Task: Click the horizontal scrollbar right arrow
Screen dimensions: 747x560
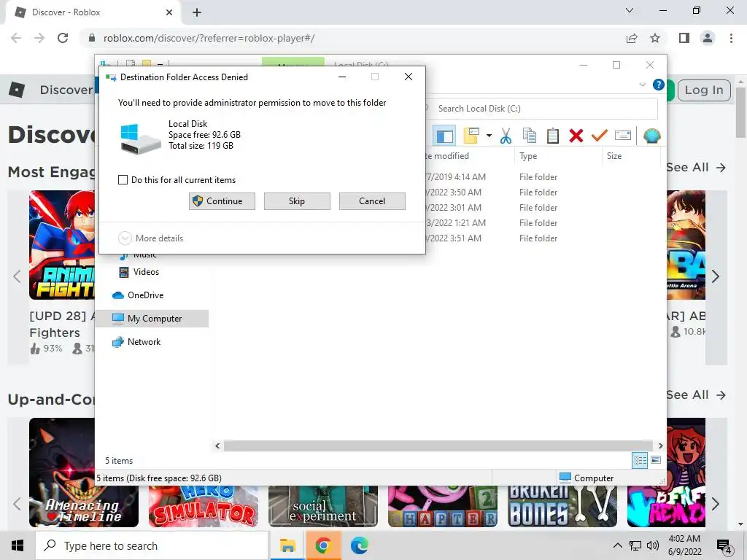Action: (660, 446)
